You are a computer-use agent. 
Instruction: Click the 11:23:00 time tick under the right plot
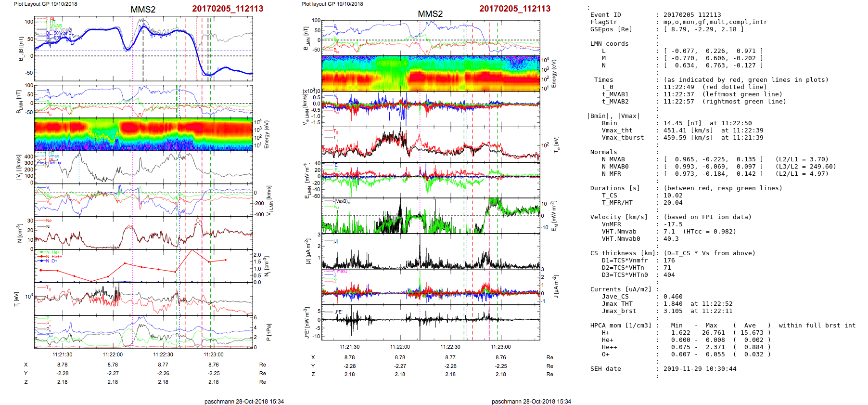coord(501,347)
